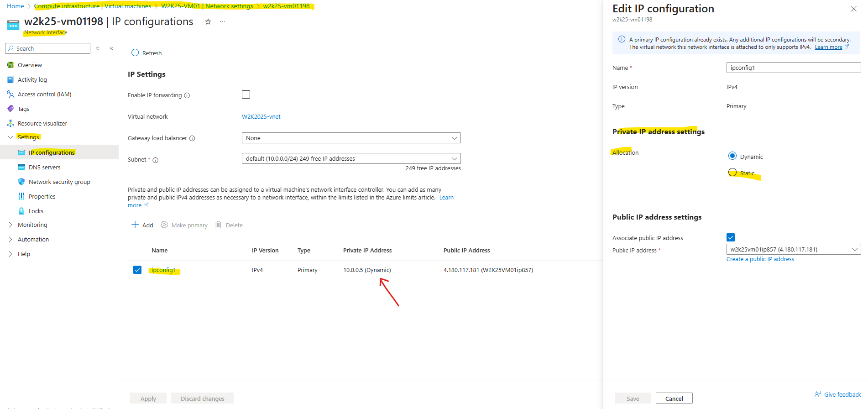Open Activity log in the sidebar

coord(32,79)
